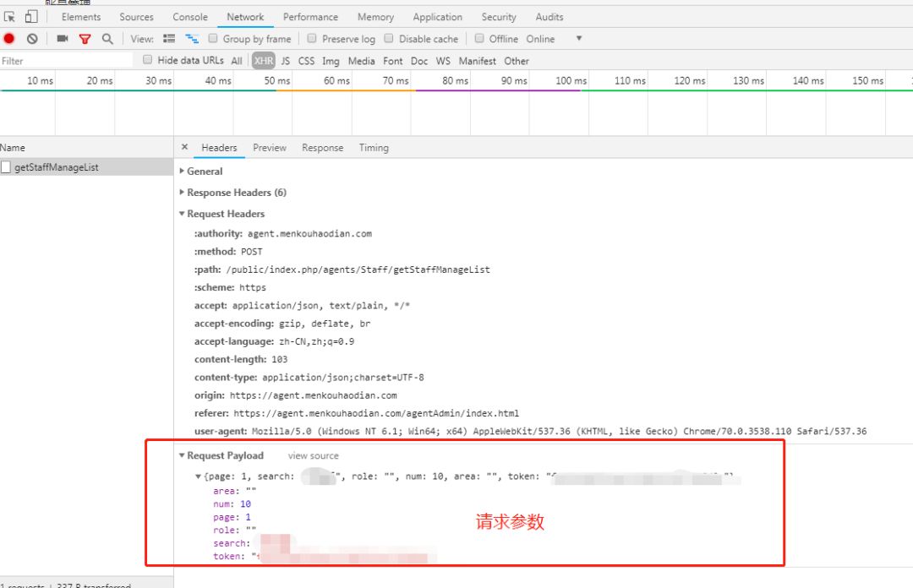Expand the Response Headers (6) section
Viewport: 913px width, 588px height.
click(236, 193)
